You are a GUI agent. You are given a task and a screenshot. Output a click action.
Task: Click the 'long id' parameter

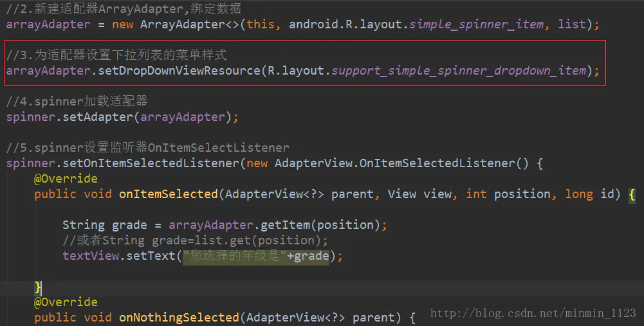point(589,194)
